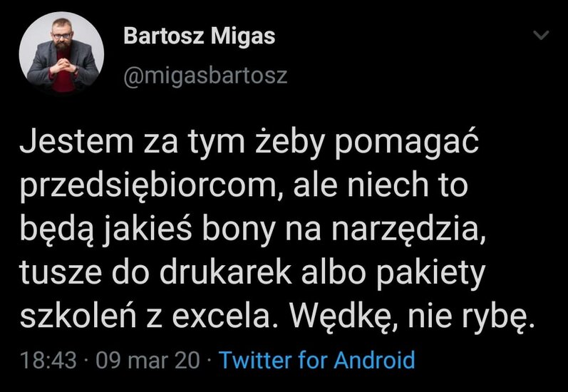Open the Twitter for Android source link

[318, 360]
